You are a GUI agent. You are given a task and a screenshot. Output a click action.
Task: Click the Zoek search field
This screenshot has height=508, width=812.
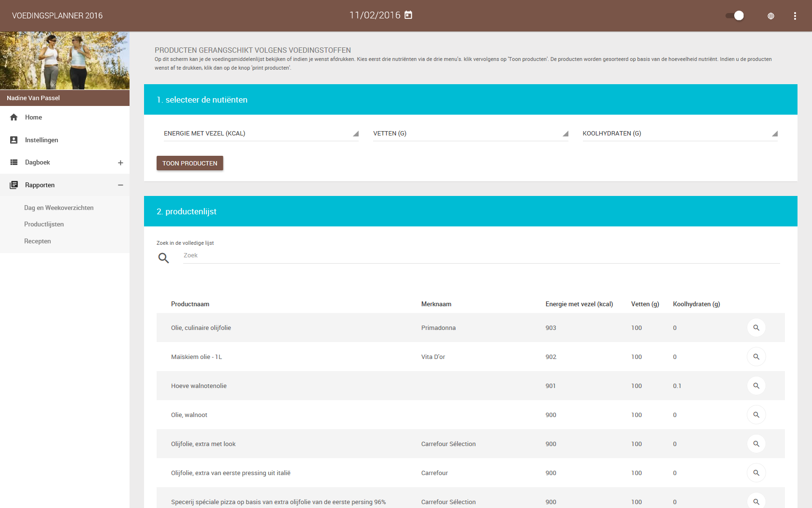[x=481, y=255]
